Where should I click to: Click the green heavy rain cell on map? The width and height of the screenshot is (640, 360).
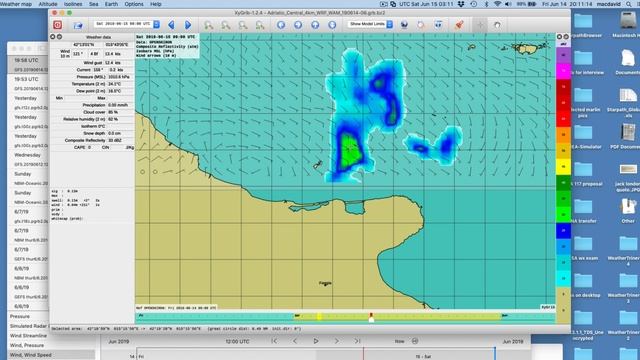(351, 150)
